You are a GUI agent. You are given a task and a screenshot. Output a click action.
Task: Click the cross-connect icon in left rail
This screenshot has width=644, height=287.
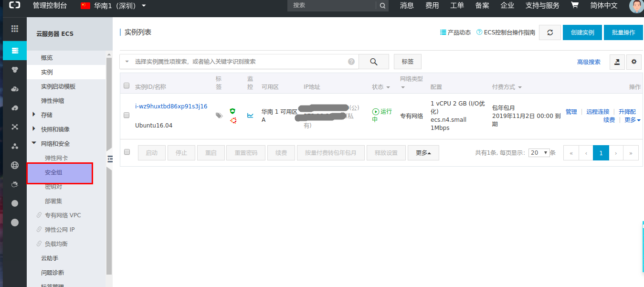click(x=15, y=127)
